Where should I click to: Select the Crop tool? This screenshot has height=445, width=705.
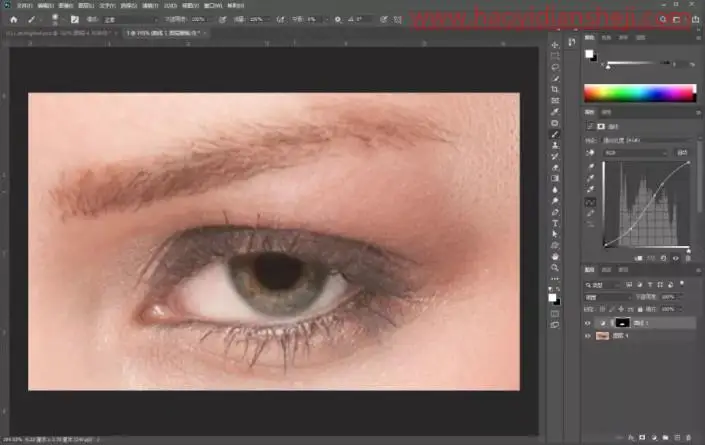(x=555, y=89)
